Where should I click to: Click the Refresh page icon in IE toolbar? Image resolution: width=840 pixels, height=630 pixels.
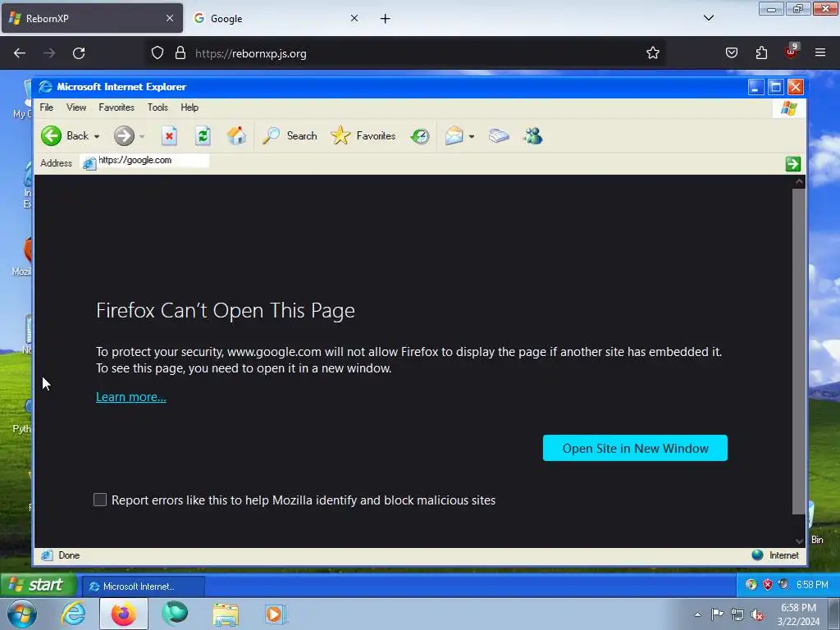tap(203, 135)
